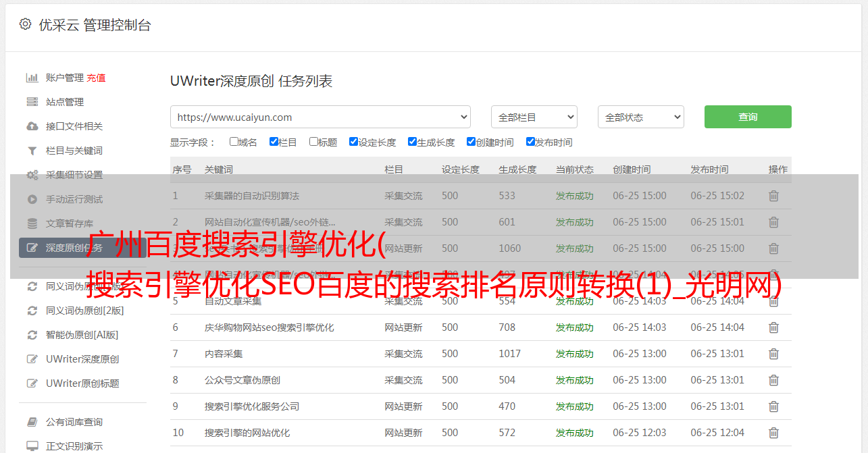Enable the 域名 display field checkbox
This screenshot has height=453, width=868.
point(234,142)
